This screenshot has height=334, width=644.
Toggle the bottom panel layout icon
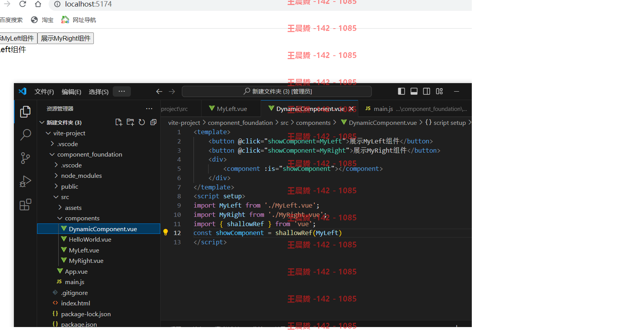click(x=414, y=91)
